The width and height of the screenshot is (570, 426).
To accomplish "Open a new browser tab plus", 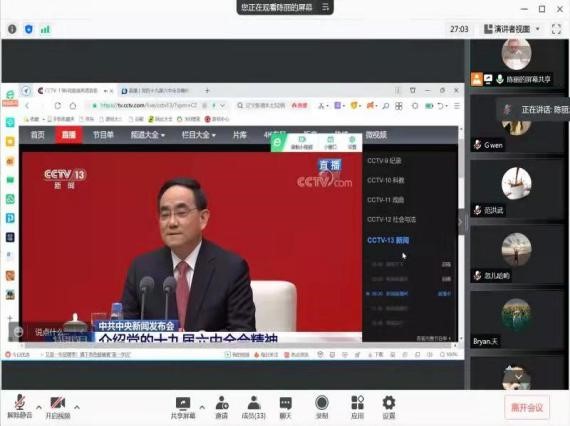I will [x=207, y=90].
